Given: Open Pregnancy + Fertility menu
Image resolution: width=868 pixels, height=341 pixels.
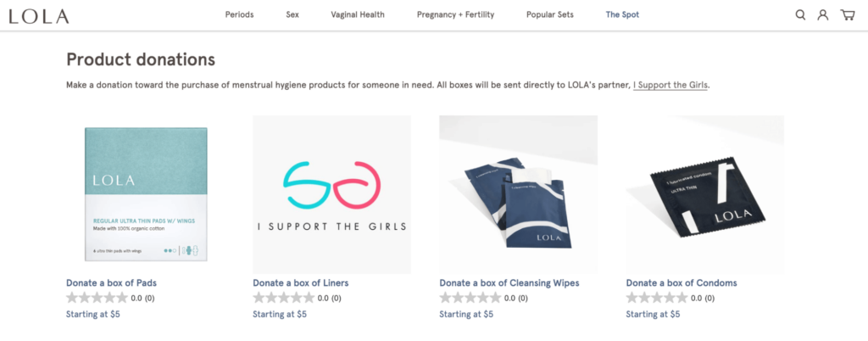Looking at the screenshot, I should coord(455,15).
